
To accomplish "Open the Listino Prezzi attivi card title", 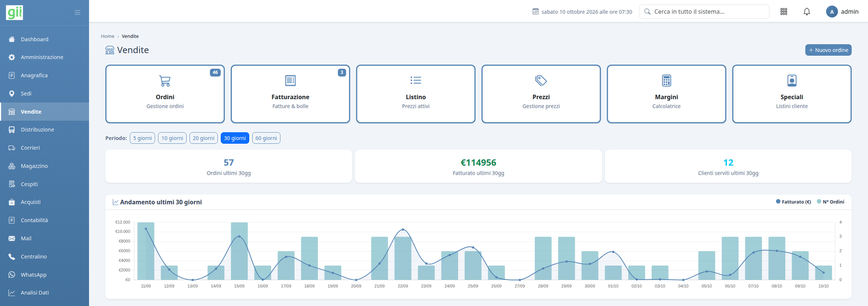I will [x=416, y=97].
